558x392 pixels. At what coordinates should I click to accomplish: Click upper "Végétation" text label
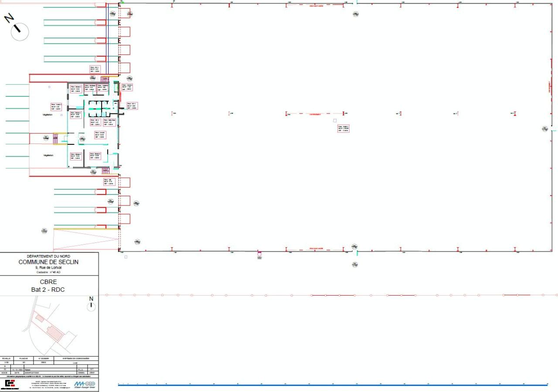pyautogui.click(x=48, y=115)
